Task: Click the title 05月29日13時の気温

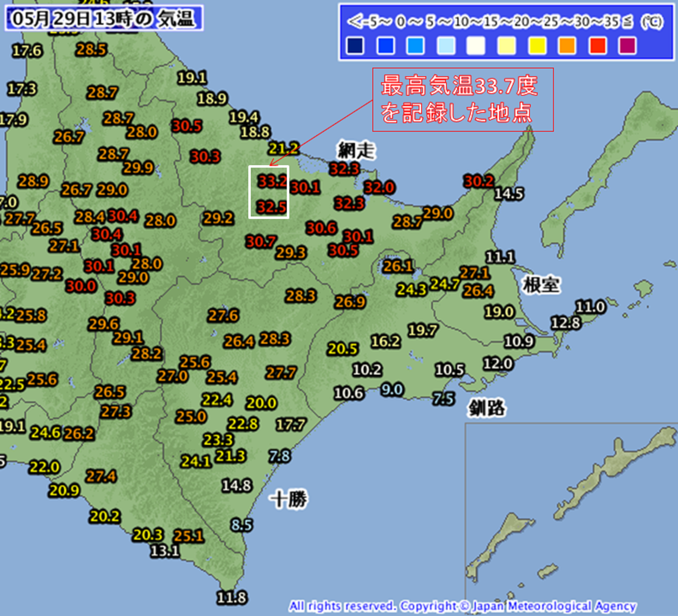Action: pos(104,18)
